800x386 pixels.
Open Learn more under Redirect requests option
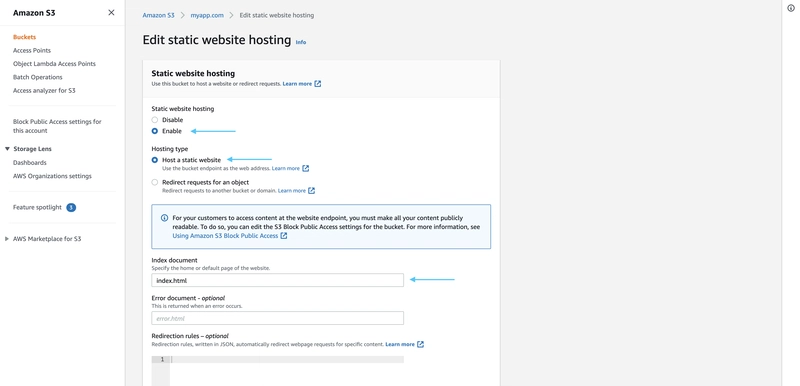292,191
